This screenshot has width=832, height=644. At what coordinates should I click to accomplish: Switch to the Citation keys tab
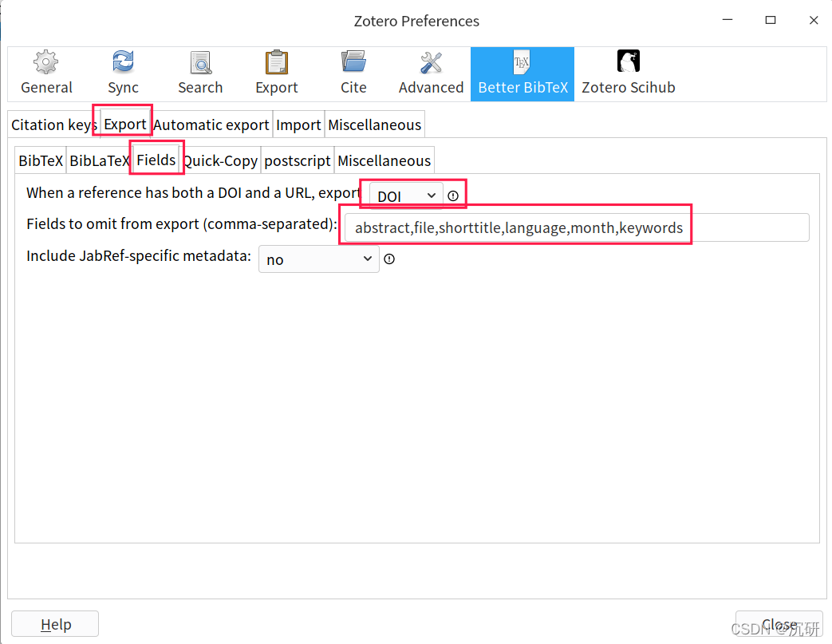pyautogui.click(x=53, y=124)
